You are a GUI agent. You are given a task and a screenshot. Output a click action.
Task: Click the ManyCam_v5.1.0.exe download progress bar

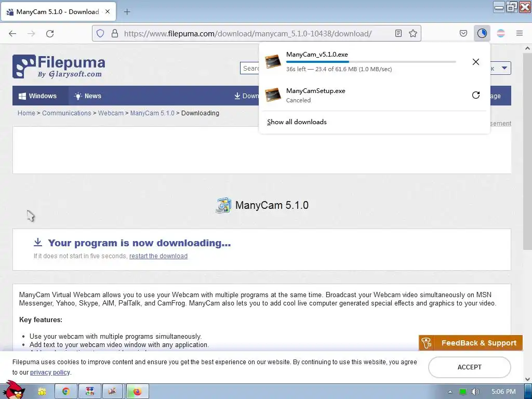(371, 62)
